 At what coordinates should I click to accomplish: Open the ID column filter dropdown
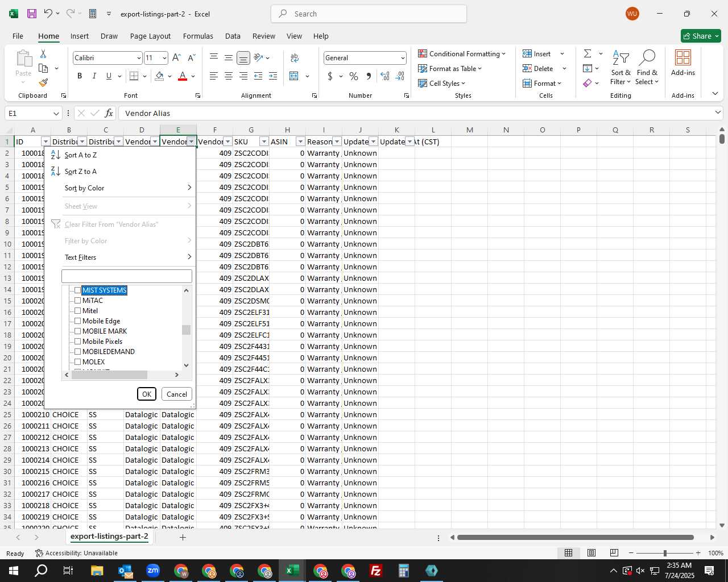[x=45, y=142]
